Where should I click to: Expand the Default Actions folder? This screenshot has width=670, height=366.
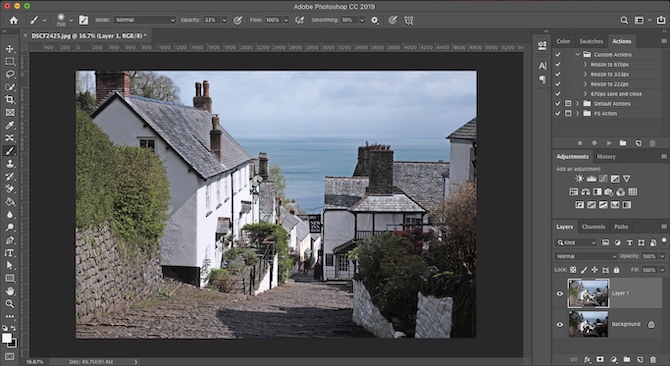tap(578, 104)
